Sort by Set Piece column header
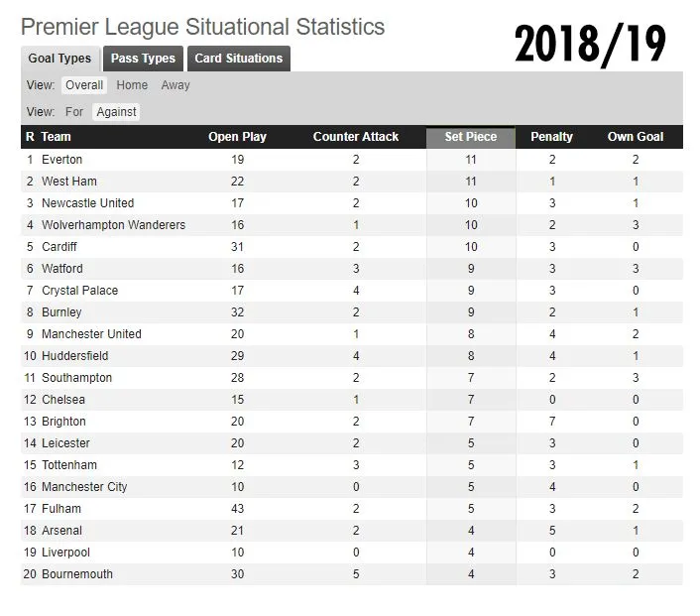 pos(471,137)
